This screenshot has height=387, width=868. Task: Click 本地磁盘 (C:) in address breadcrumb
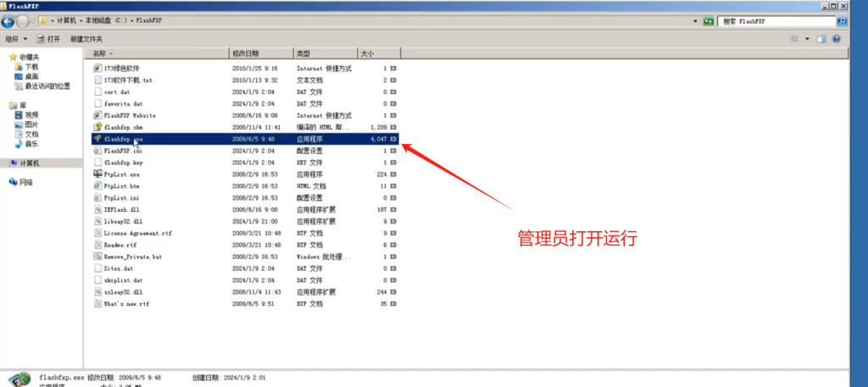(x=106, y=20)
